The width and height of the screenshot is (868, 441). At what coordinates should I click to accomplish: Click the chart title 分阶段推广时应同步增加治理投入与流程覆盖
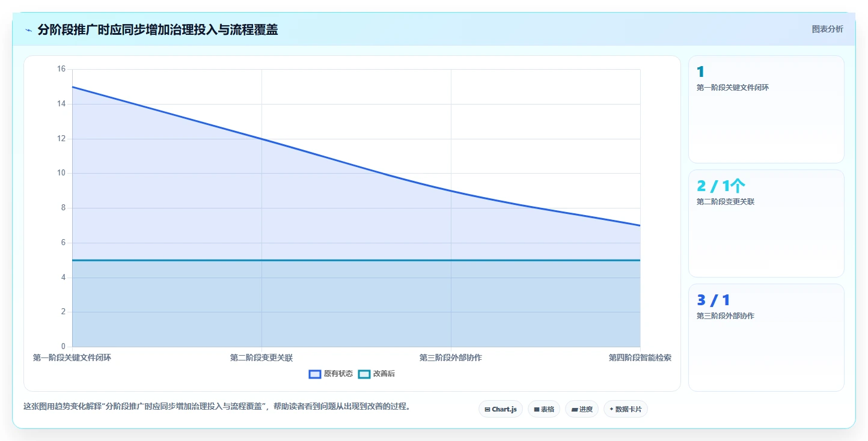click(x=157, y=30)
